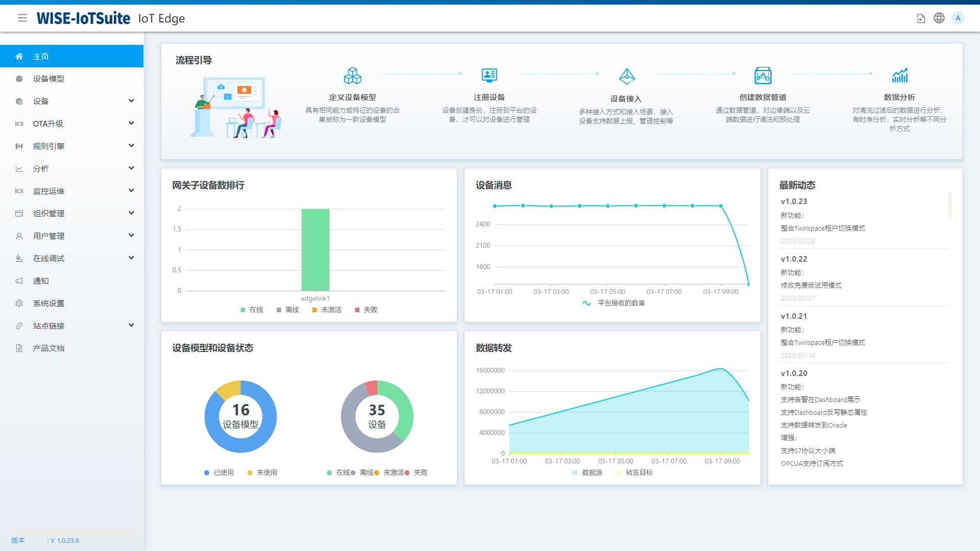980x551 pixels.
Task: Toggle 离线 legend in gateway ranking chart
Action: (288, 310)
